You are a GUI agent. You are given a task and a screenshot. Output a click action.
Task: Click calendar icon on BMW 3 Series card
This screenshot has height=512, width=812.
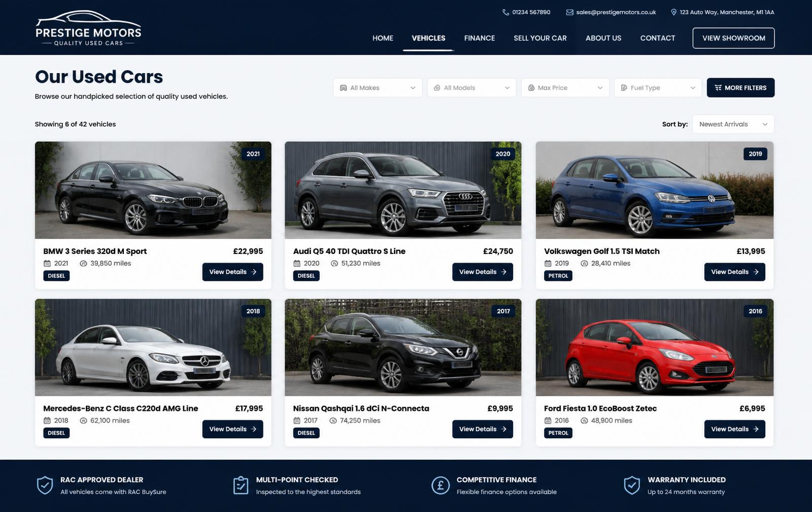[x=47, y=264]
